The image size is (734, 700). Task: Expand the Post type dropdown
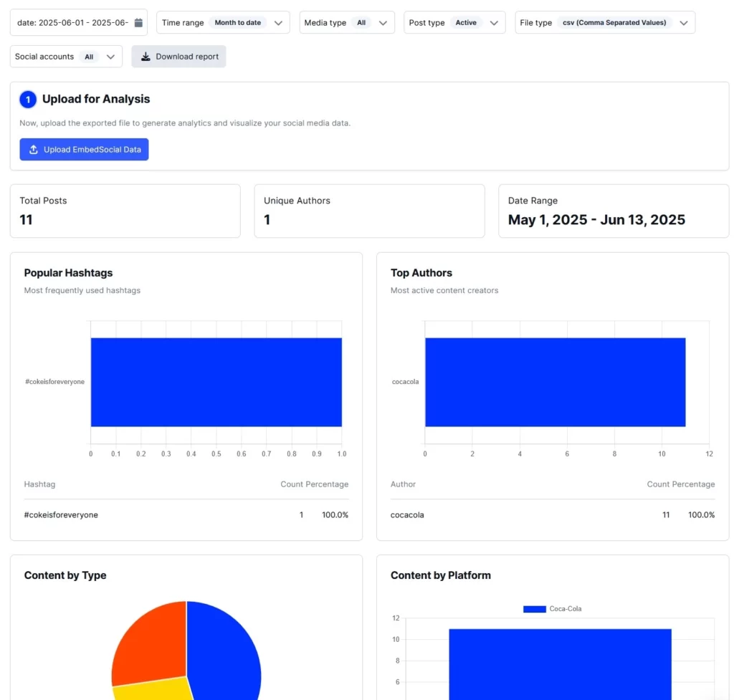pyautogui.click(x=454, y=22)
